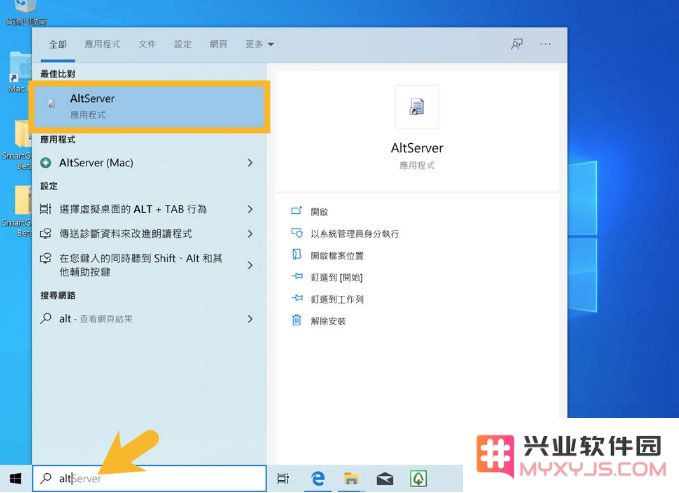Switch to the 網頁 tab
This screenshot has height=493, width=679.
click(x=218, y=44)
